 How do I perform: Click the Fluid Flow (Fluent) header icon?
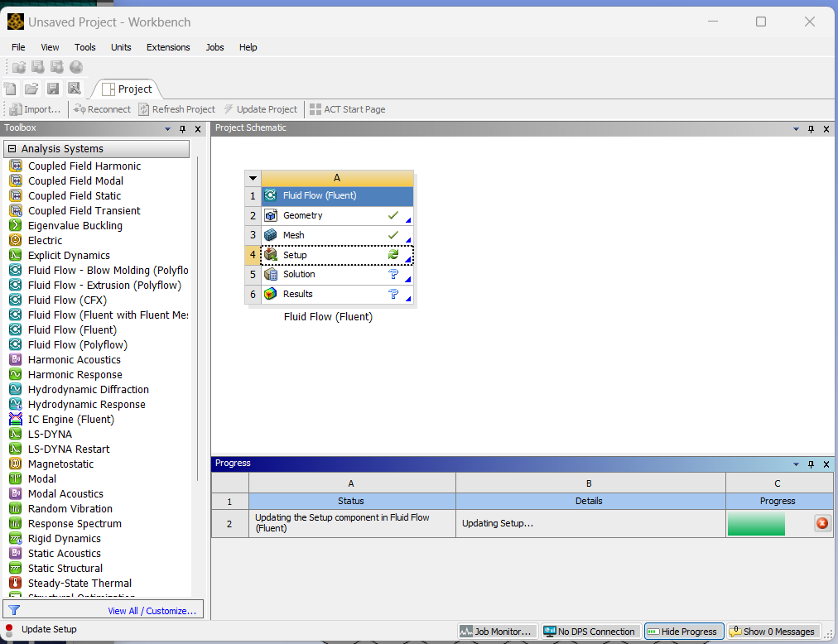(x=271, y=195)
